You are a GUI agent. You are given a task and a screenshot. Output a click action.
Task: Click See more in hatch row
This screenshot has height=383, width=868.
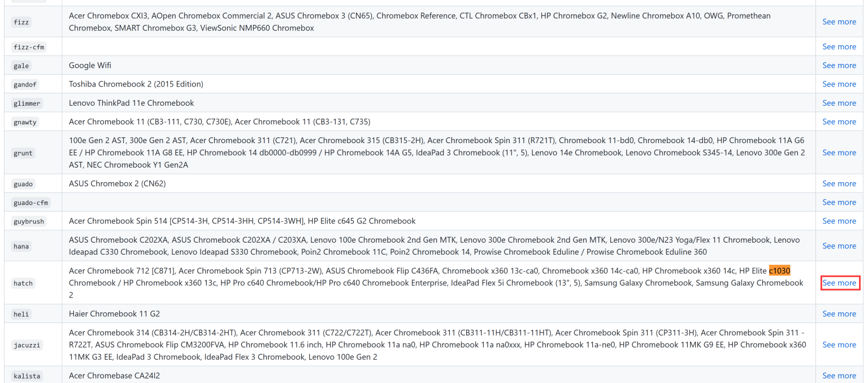pyautogui.click(x=839, y=282)
